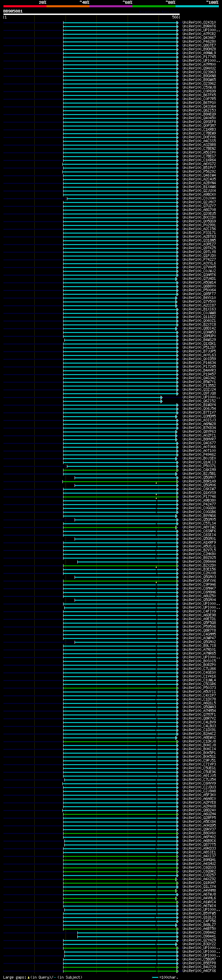
Task: Select the label UniRef100_Q9AXU2
Action: coord(199,68)
